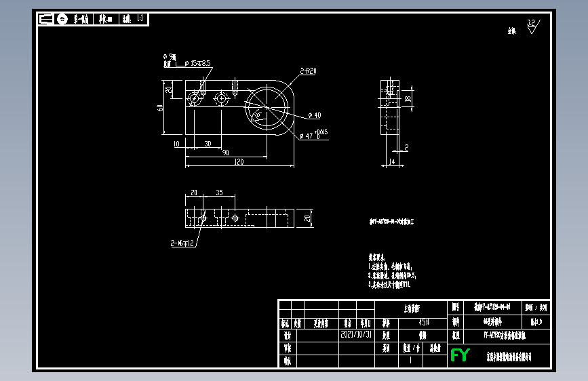Click the 14 width dimension on side view
The image size is (588, 381).
(x=391, y=161)
